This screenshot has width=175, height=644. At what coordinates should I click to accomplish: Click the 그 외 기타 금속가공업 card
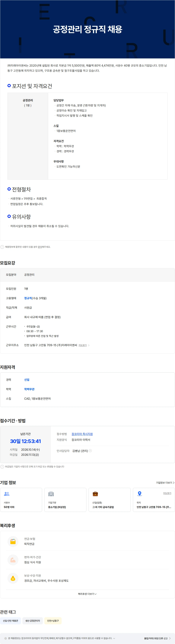110,500
